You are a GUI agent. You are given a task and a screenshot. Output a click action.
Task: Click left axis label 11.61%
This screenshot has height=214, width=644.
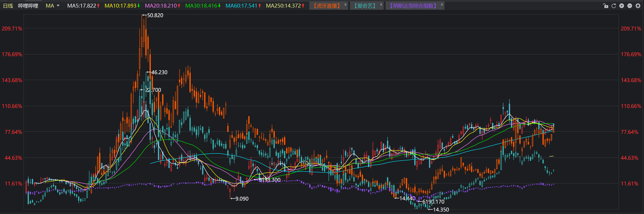pyautogui.click(x=13, y=184)
